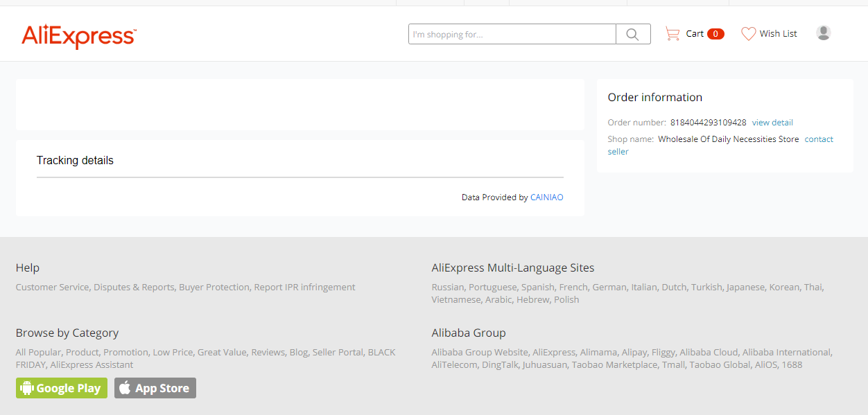
Task: Click the Wish List heart icon
Action: coord(748,33)
